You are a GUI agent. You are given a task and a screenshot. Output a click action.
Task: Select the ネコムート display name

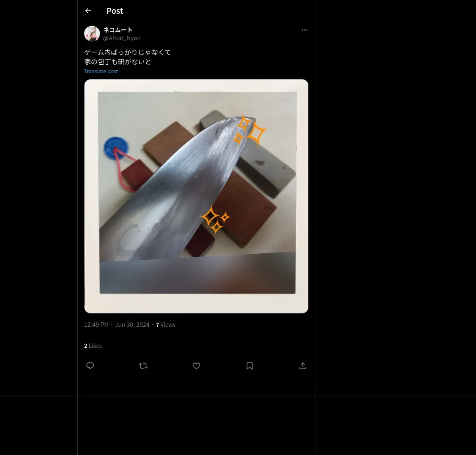(118, 30)
